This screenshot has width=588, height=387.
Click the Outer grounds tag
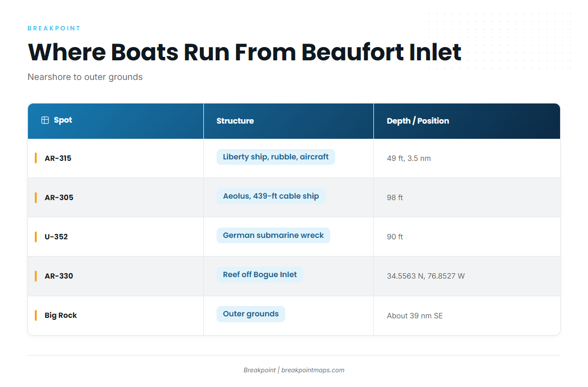[x=251, y=314]
